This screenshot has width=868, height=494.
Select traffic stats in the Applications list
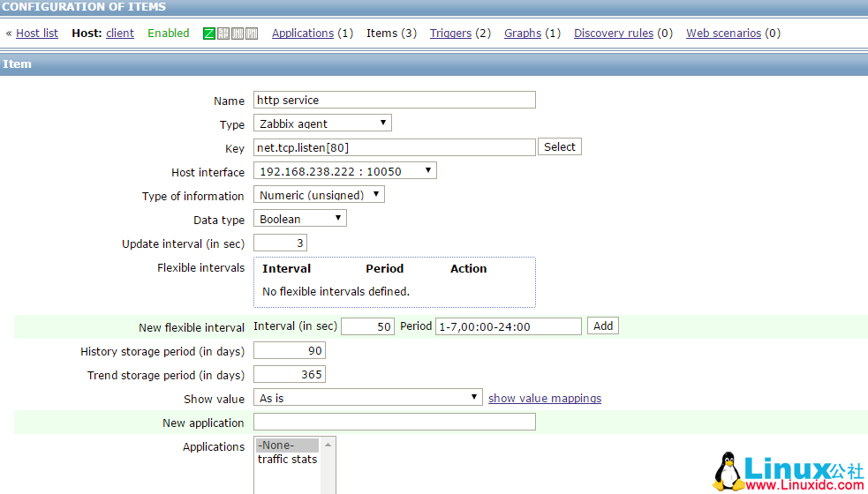click(287, 460)
